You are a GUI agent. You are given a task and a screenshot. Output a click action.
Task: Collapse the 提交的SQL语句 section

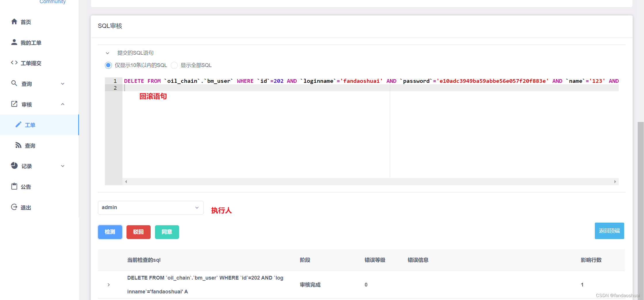[108, 53]
